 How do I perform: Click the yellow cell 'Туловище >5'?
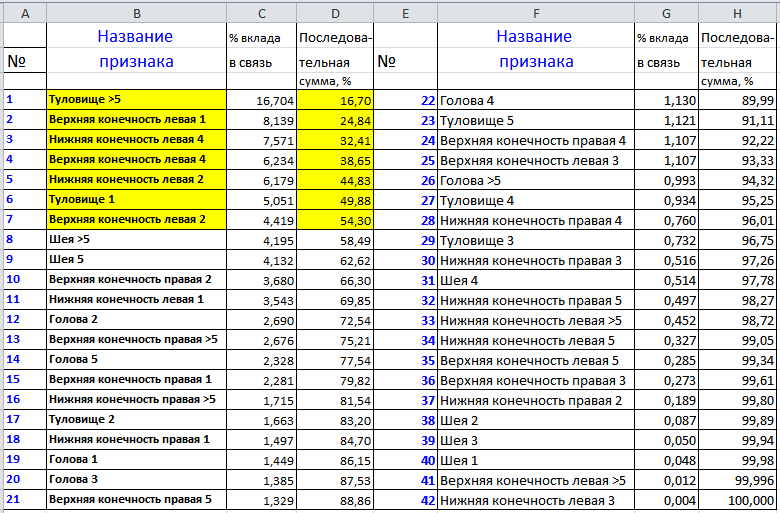coord(137,100)
